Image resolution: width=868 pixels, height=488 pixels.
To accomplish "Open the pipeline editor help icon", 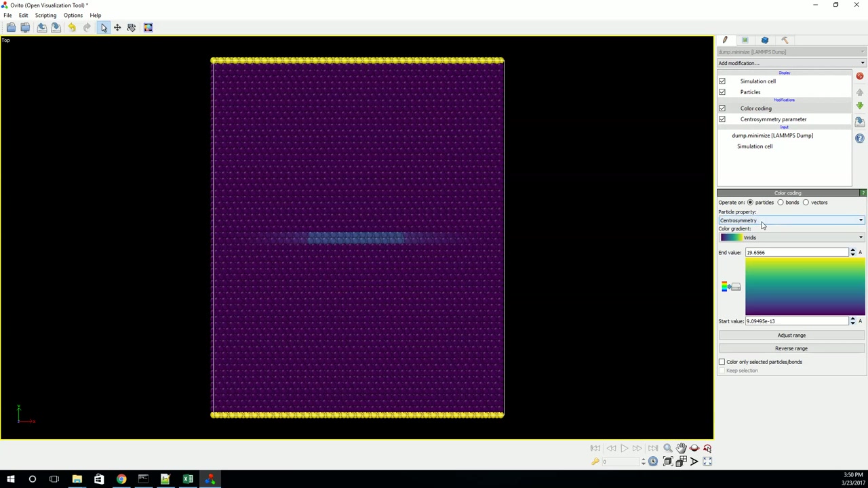I will (x=860, y=138).
